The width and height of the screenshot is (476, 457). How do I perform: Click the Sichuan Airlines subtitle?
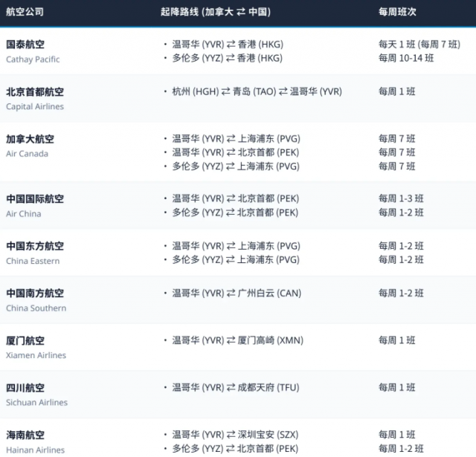click(36, 403)
